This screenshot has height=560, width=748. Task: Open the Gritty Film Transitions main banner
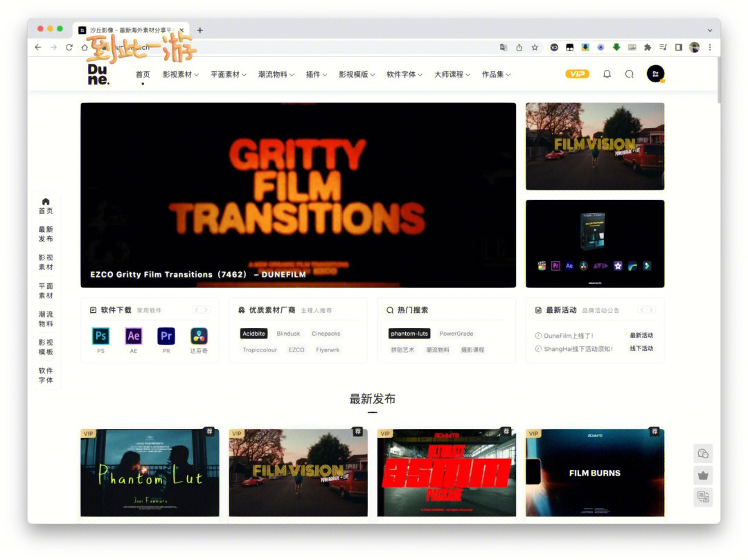click(298, 195)
